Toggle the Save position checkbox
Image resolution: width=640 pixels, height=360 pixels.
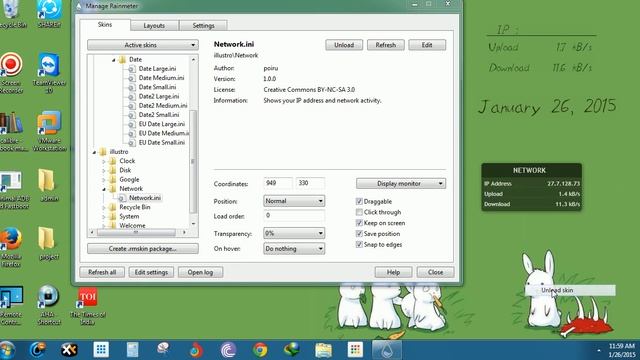pos(359,234)
